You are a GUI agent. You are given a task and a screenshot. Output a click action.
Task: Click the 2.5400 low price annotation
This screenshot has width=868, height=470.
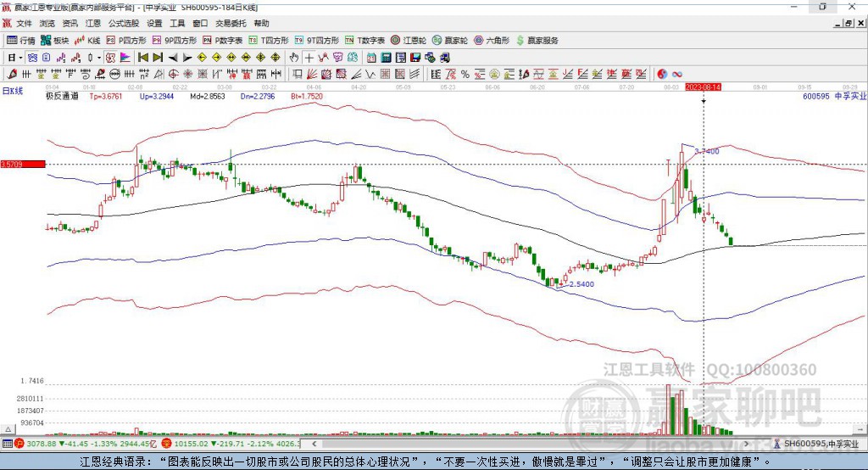pos(581,283)
